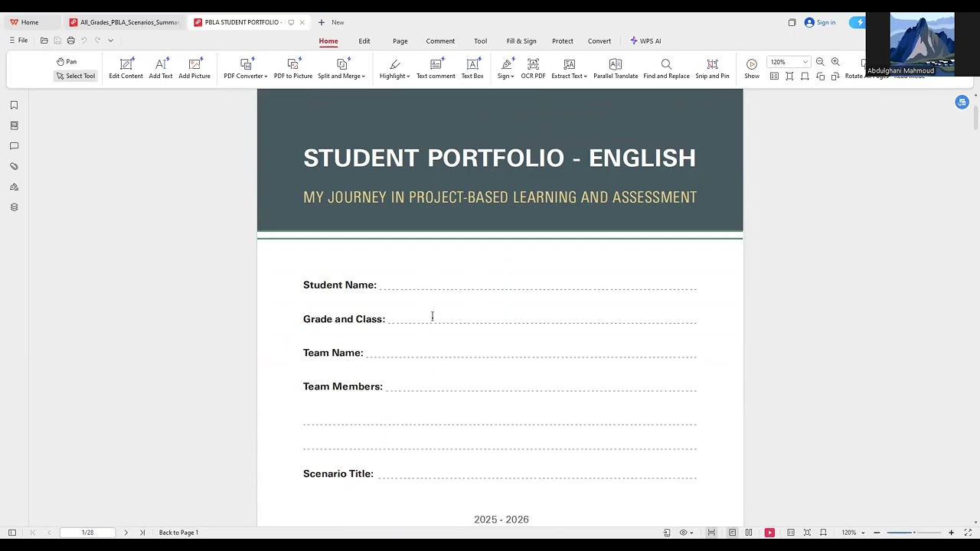Image resolution: width=980 pixels, height=551 pixels.
Task: Click the page number input field
Action: coord(88,533)
